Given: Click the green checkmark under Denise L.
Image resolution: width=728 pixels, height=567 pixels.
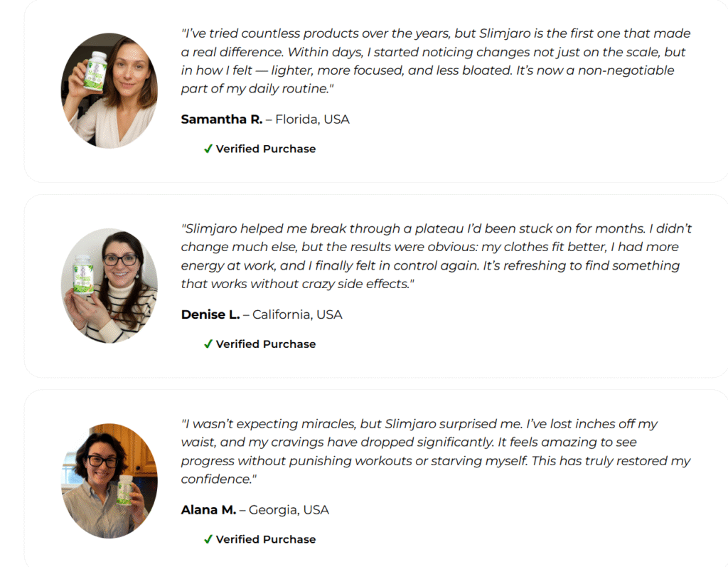Looking at the screenshot, I should click(208, 344).
